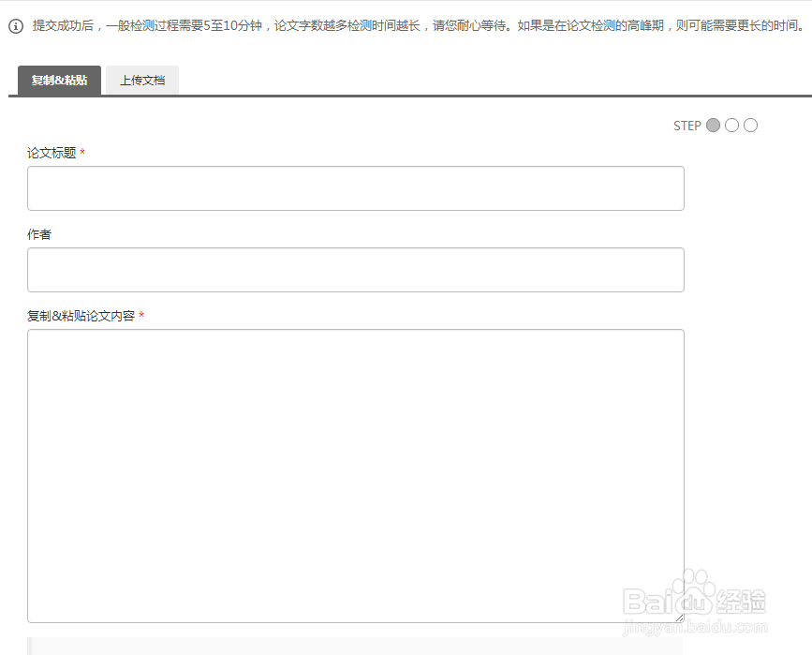Click the 论文标题 input field

click(x=356, y=188)
